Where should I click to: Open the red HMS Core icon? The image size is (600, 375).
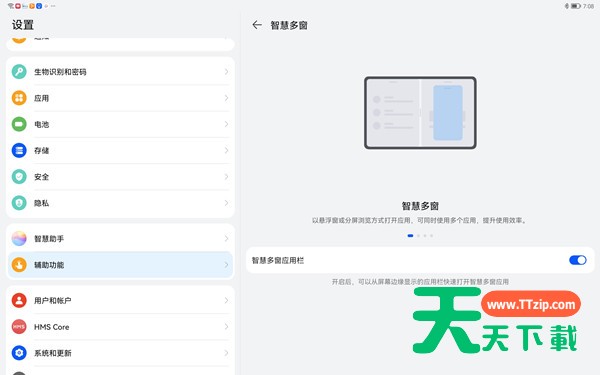(19, 327)
